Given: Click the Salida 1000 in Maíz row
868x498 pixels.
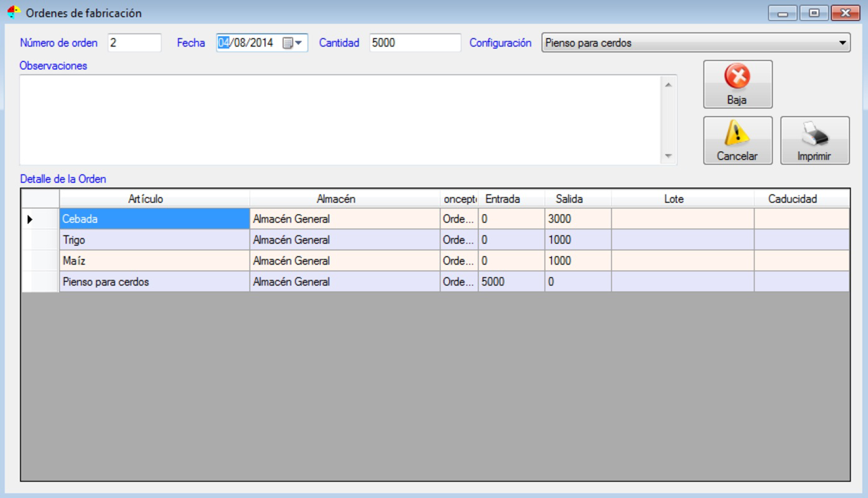Looking at the screenshot, I should coord(578,261).
